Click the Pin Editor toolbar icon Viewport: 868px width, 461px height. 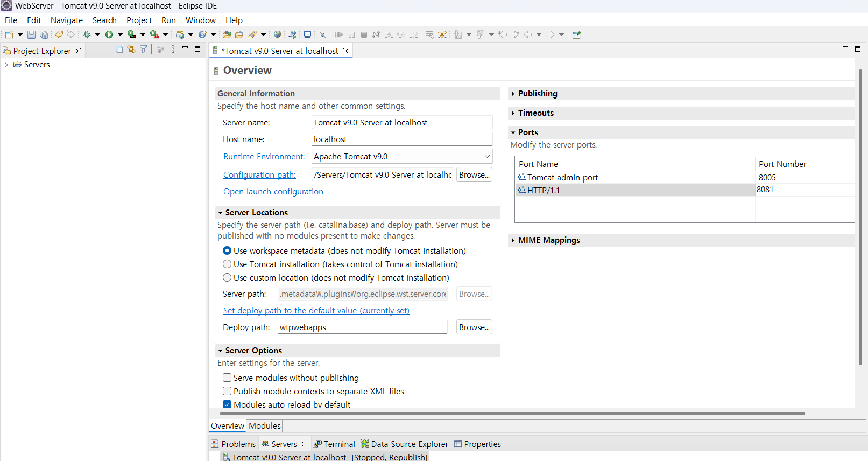577,34
